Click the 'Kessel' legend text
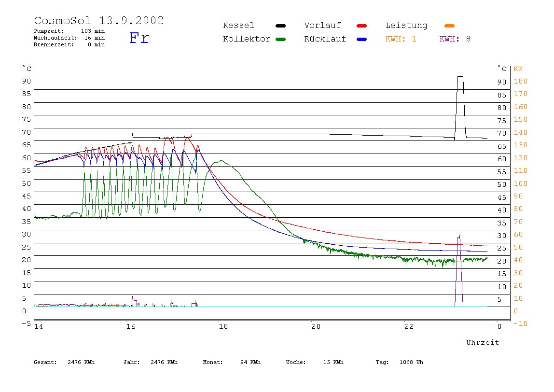This screenshot has height=392, width=554. pyautogui.click(x=238, y=26)
